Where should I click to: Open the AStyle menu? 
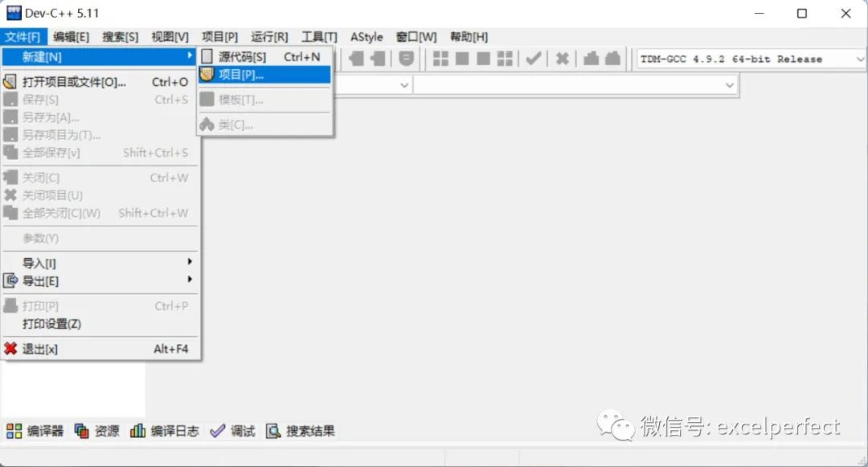pos(366,37)
